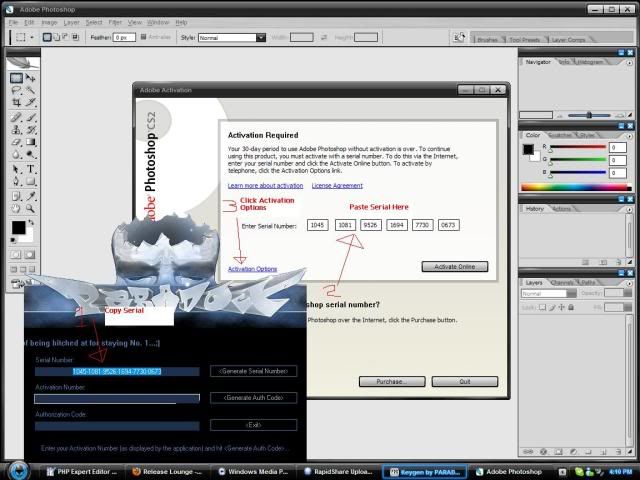Select the Eraser tool
Image resolution: width=640 pixels, height=480 pixels.
[x=16, y=142]
